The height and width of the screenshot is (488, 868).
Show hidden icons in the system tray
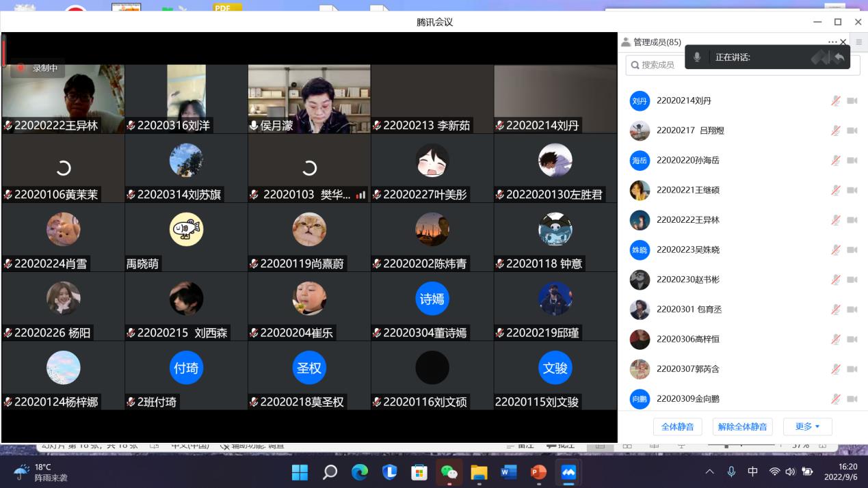[x=709, y=472]
